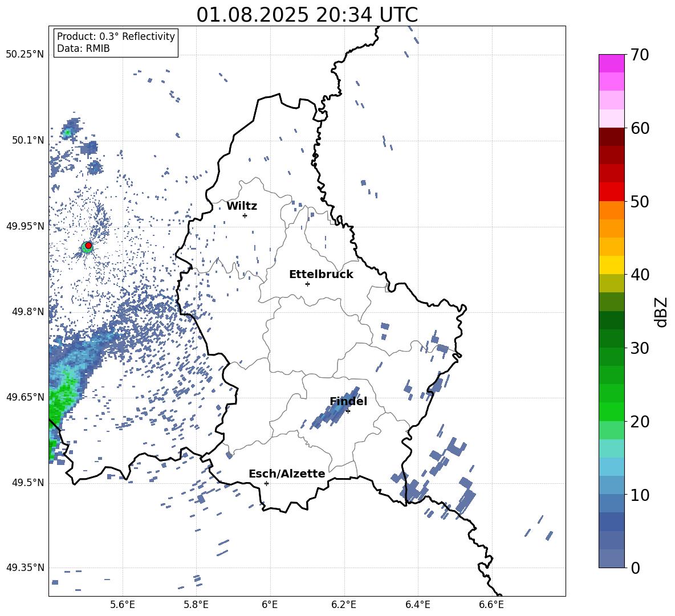Image resolution: width=675 pixels, height=616 pixels.
Task: Select the Wiltz city label
Action: (x=242, y=206)
